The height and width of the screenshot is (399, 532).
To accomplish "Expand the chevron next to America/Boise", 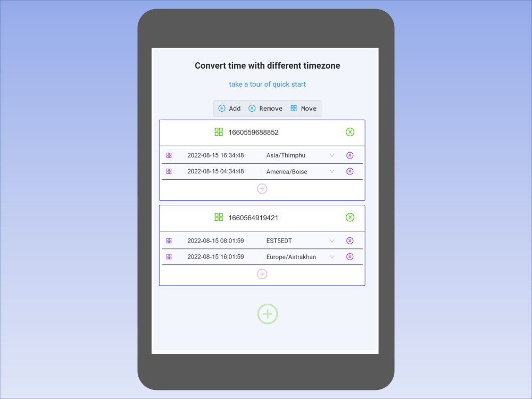I will [332, 171].
